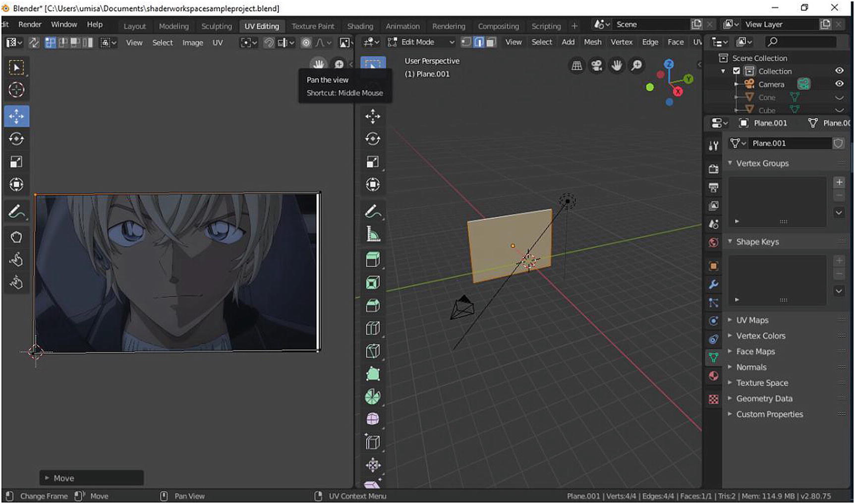The width and height of the screenshot is (855, 504).
Task: Select the Cursor tool in UV editor toolbar
Action: point(16,90)
